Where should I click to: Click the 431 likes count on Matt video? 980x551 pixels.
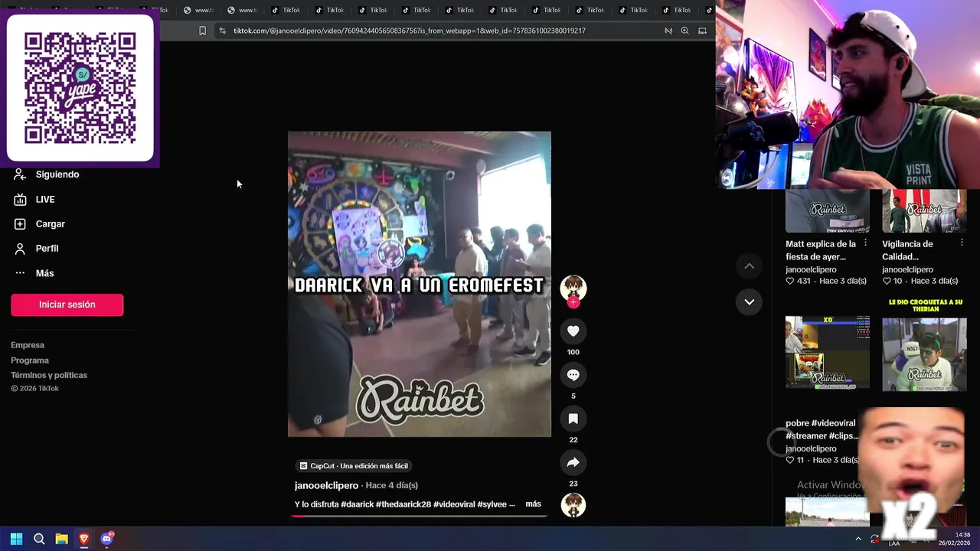click(803, 281)
